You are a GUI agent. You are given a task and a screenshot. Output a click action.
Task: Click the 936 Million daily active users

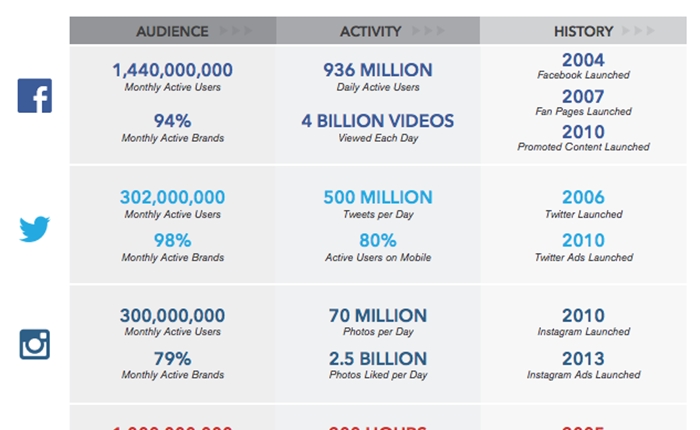(378, 70)
